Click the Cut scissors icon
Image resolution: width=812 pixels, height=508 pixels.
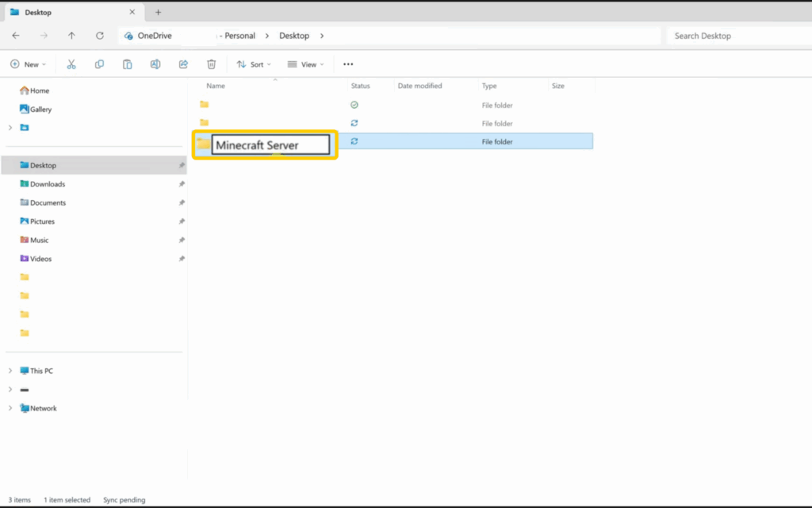click(x=71, y=64)
